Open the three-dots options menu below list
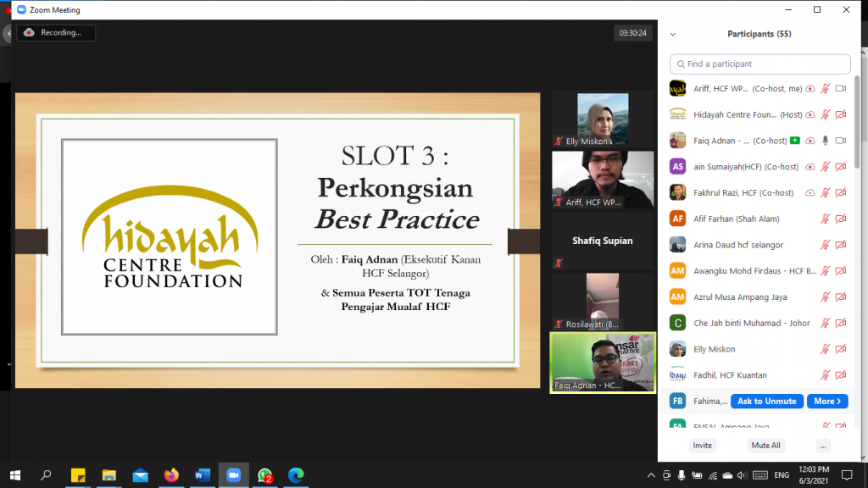868x488 pixels. point(823,446)
